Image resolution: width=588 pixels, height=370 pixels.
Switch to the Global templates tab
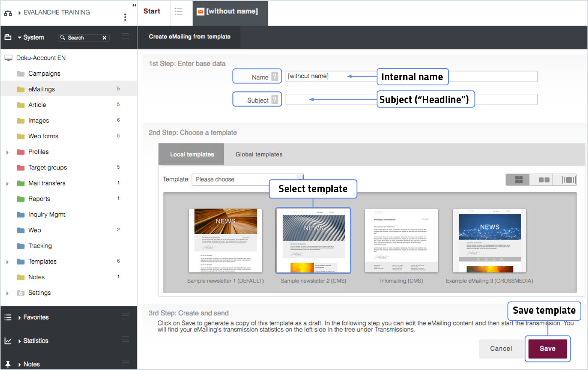259,154
